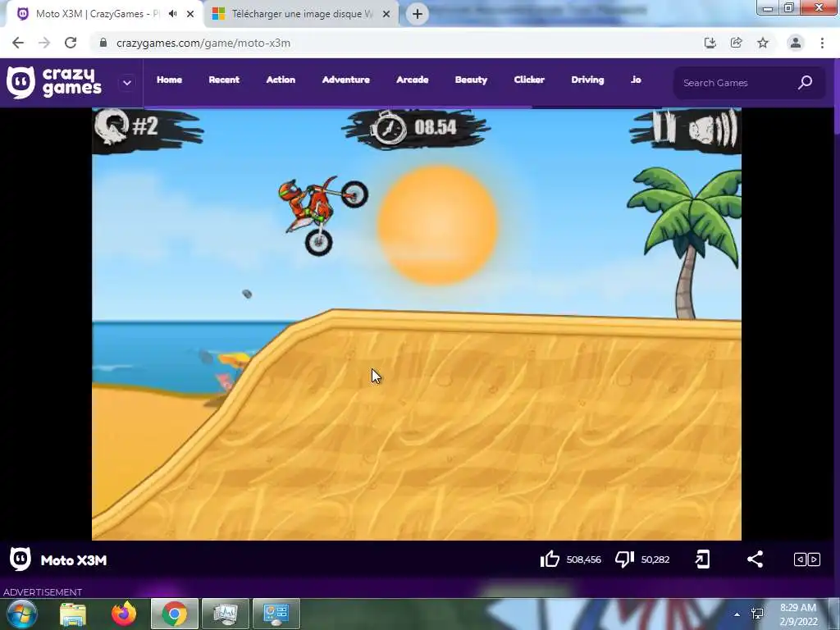Open the Clicker games category
The image size is (840, 630).
[x=529, y=80]
